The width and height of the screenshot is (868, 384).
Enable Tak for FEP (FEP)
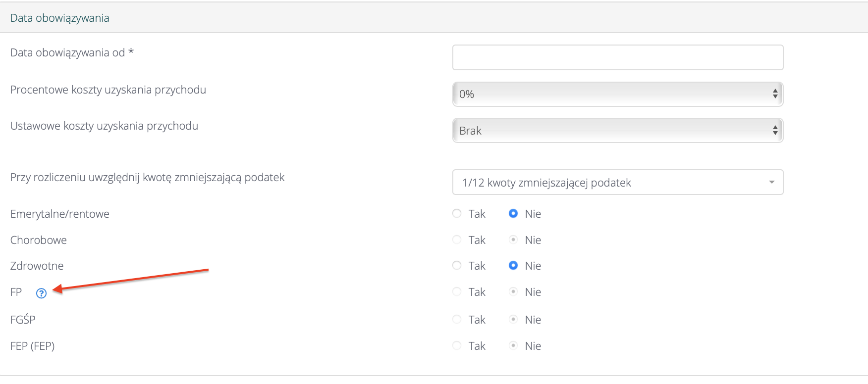click(457, 346)
